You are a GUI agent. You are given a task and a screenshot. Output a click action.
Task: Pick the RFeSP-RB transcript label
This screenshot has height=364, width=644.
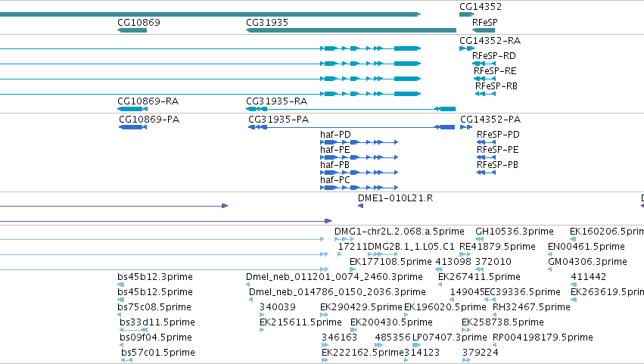tap(496, 86)
